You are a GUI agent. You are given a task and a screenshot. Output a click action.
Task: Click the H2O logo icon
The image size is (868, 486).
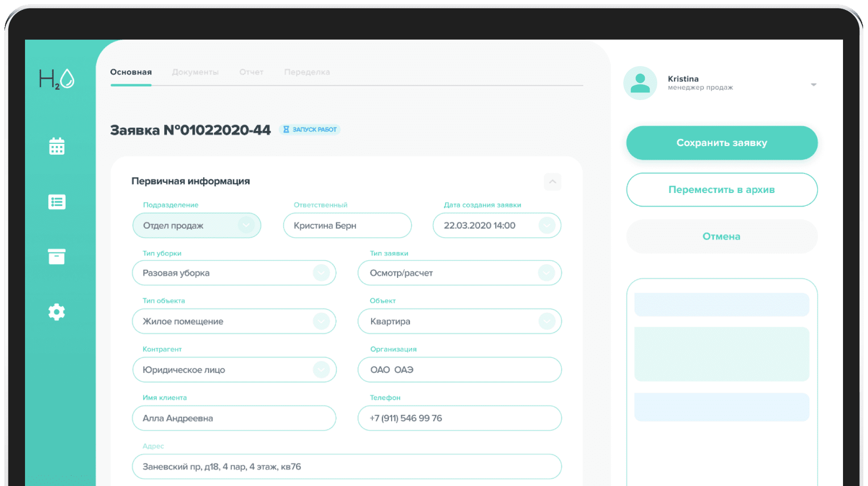[57, 79]
